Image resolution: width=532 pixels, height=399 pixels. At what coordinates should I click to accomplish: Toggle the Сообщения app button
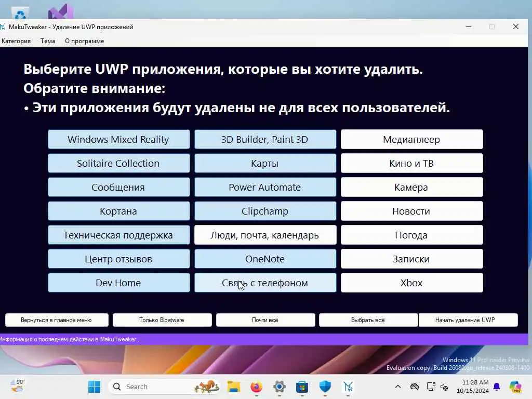coord(119,187)
